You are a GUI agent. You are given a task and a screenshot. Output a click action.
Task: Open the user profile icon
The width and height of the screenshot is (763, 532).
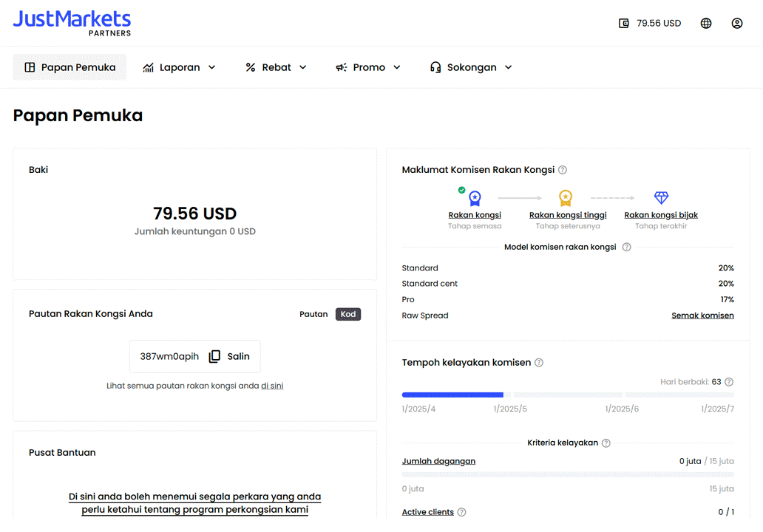(736, 24)
